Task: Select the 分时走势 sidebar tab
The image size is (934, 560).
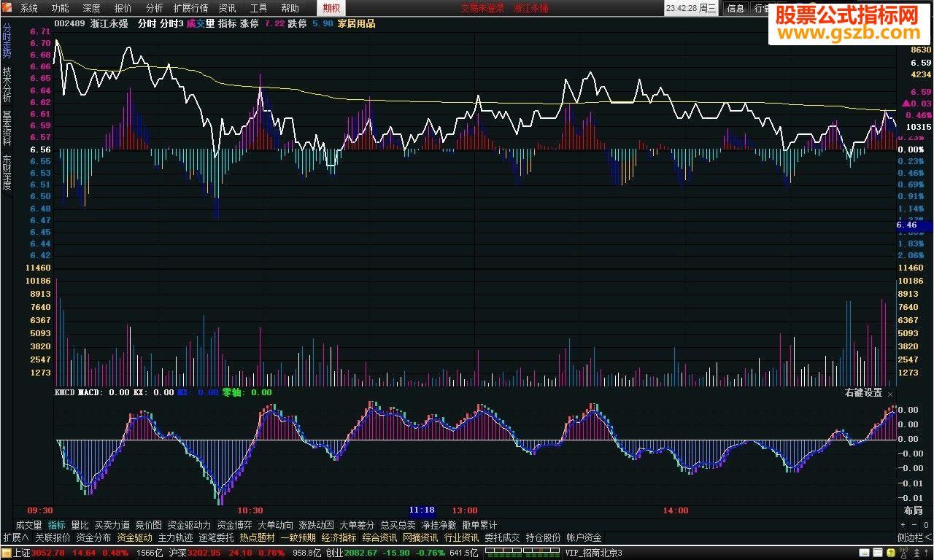Action: (x=7, y=41)
